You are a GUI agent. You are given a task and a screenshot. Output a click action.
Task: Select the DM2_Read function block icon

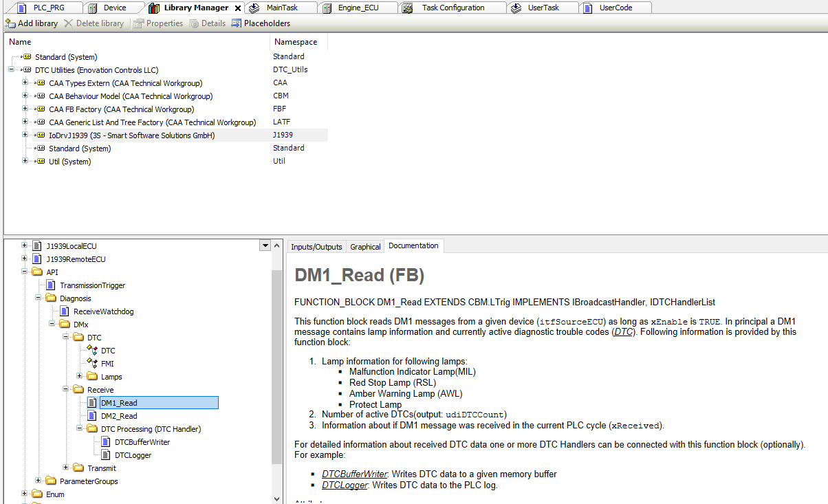click(x=92, y=416)
